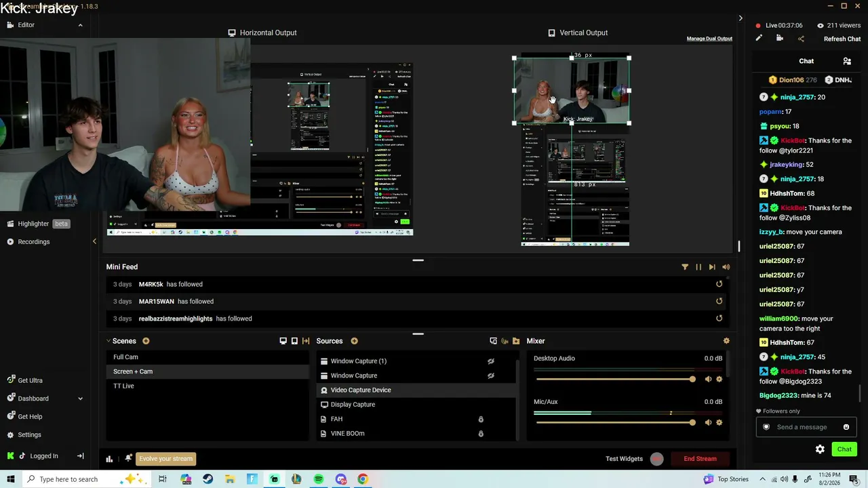This screenshot has width=868, height=488.
Task: Edit stream info with the pencil icon
Action: click(x=759, y=39)
